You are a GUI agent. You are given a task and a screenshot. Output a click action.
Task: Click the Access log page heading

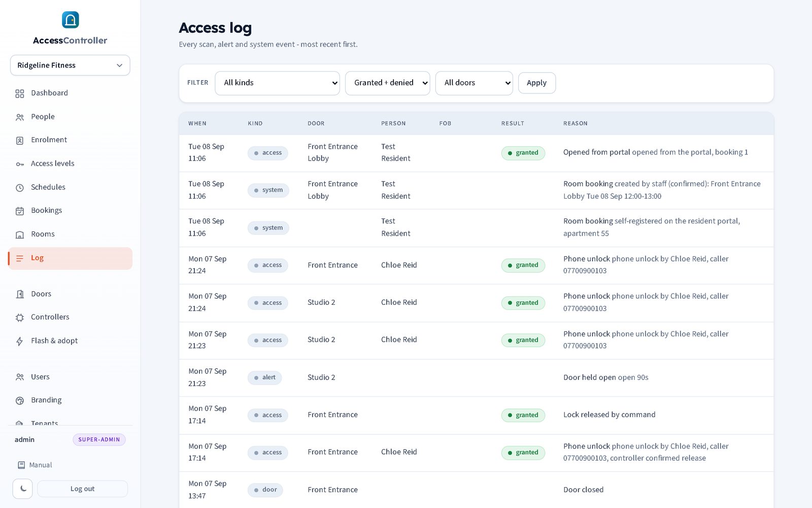215,28
